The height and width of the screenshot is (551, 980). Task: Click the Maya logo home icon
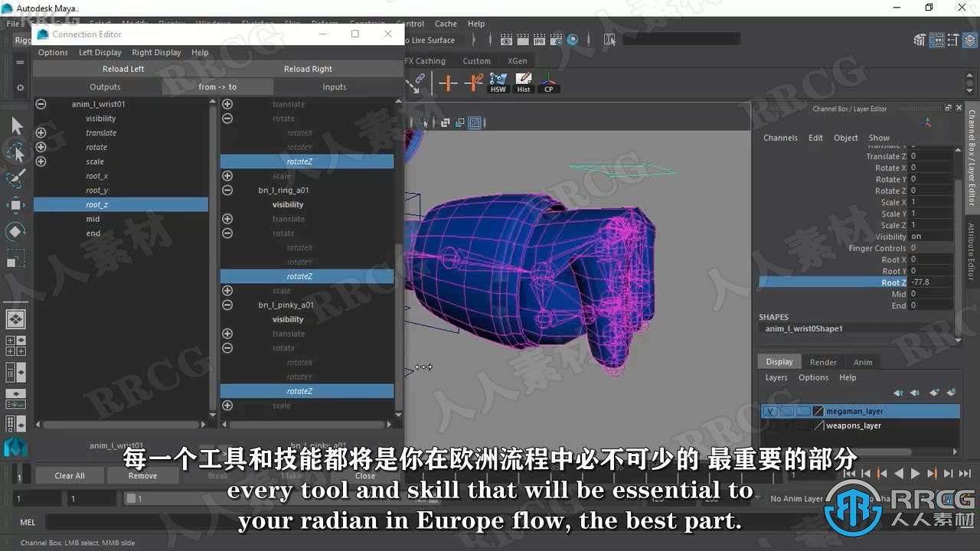15,446
